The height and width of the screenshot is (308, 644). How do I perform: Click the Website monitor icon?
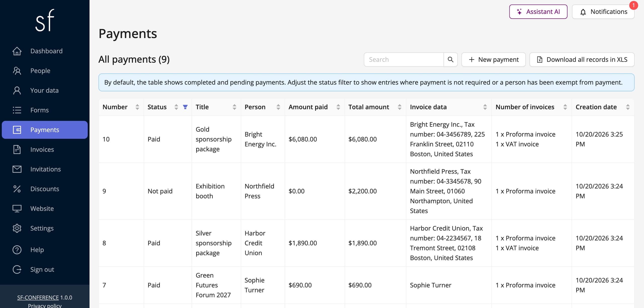[17, 209]
